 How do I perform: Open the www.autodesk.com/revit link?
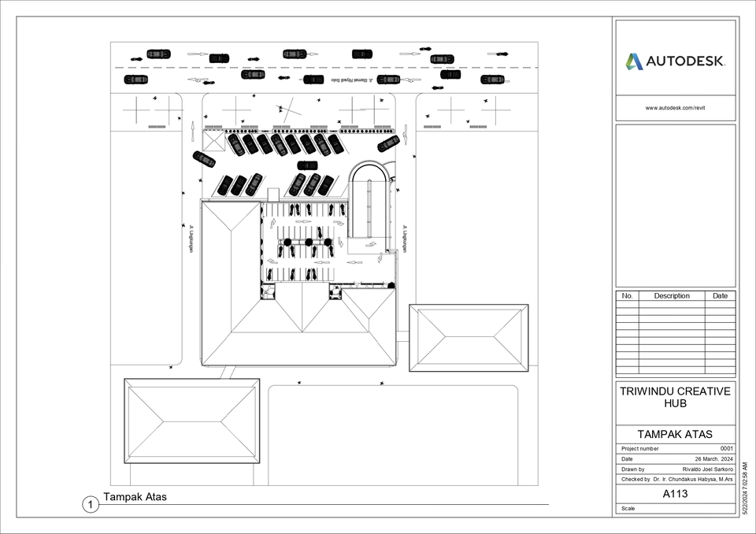675,108
